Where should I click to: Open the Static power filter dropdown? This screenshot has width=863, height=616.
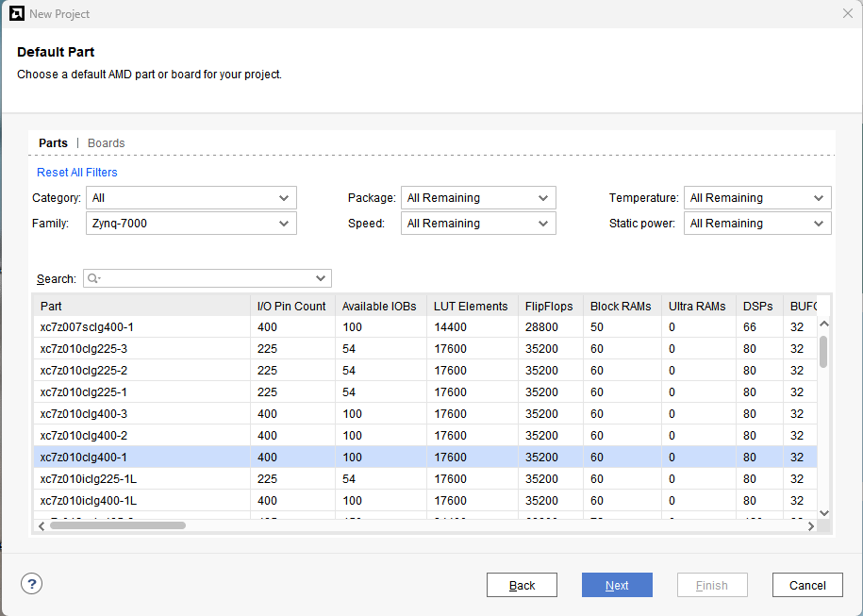pos(757,224)
